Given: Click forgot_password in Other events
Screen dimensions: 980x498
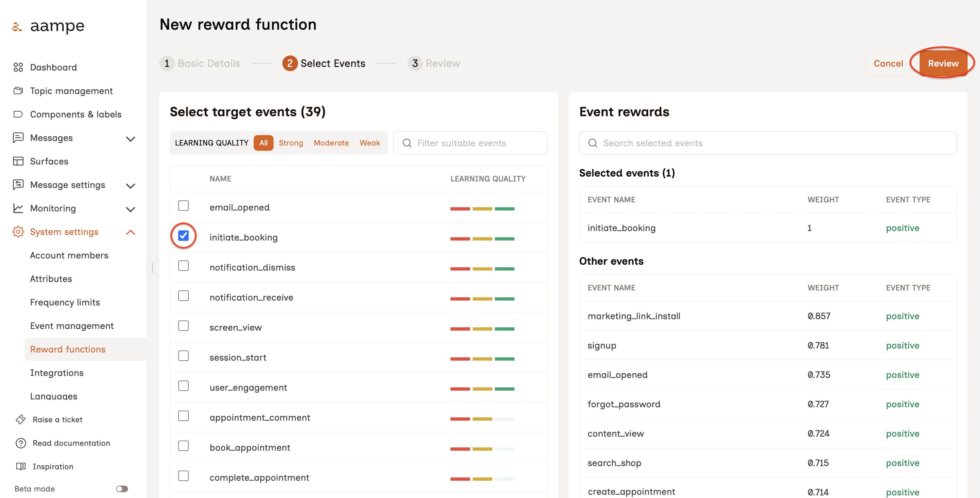Looking at the screenshot, I should tap(624, 404).
